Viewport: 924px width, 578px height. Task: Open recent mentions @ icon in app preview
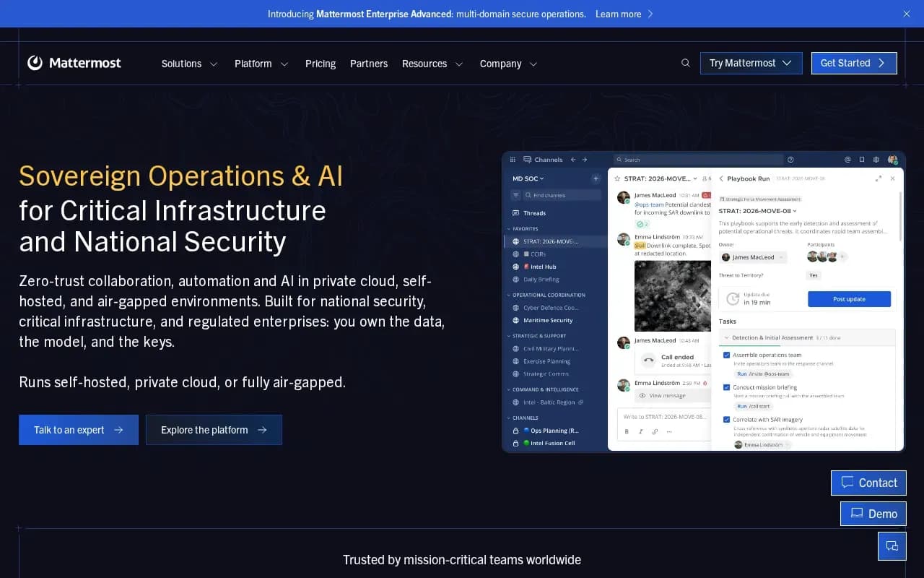point(847,160)
